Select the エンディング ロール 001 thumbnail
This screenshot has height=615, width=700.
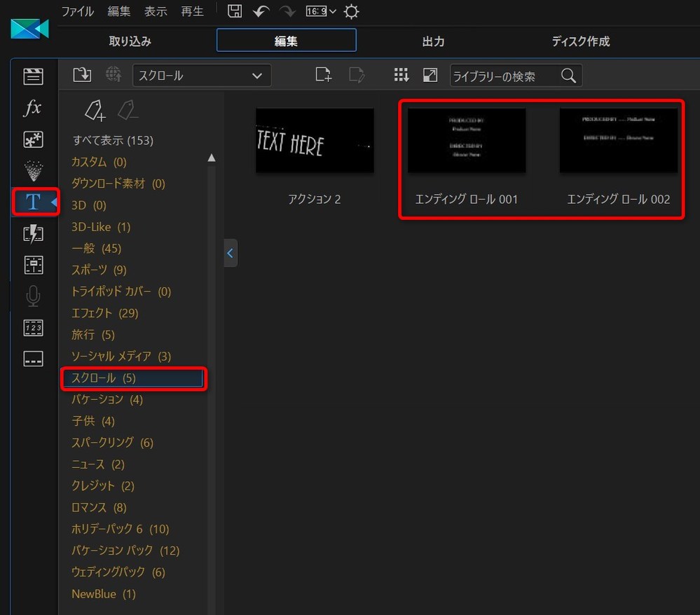[466, 141]
